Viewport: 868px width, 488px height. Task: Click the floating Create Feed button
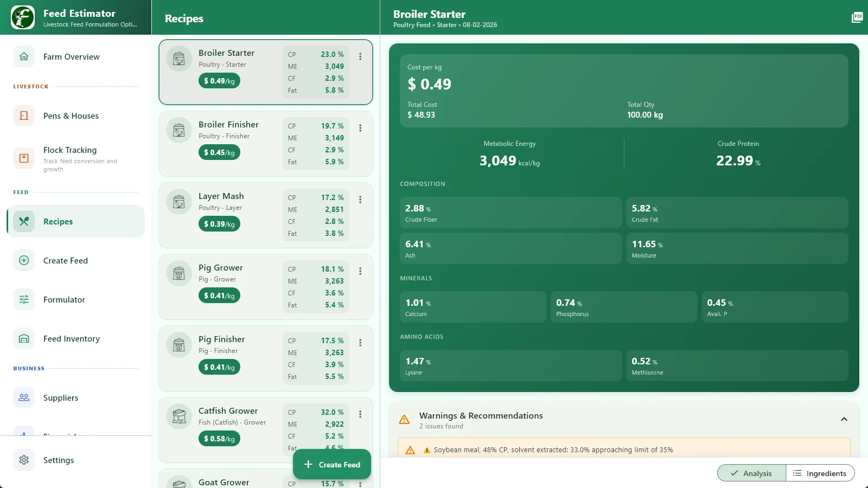point(332,464)
